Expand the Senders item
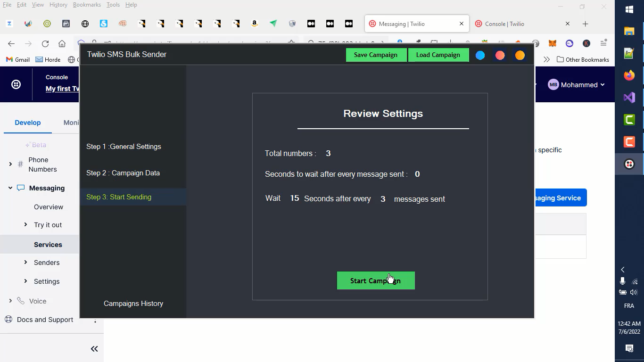 pos(25,262)
